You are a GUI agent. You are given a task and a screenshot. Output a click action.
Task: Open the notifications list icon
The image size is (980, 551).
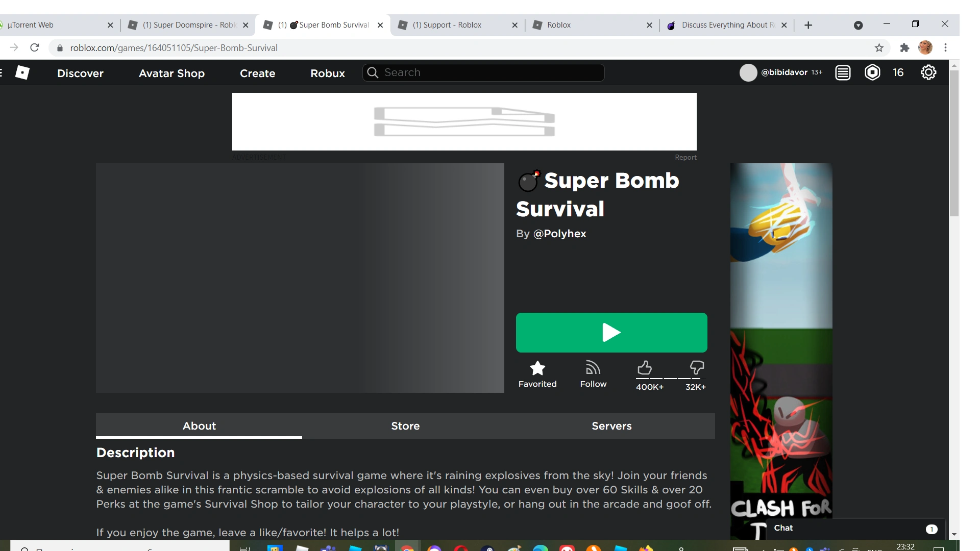click(843, 72)
